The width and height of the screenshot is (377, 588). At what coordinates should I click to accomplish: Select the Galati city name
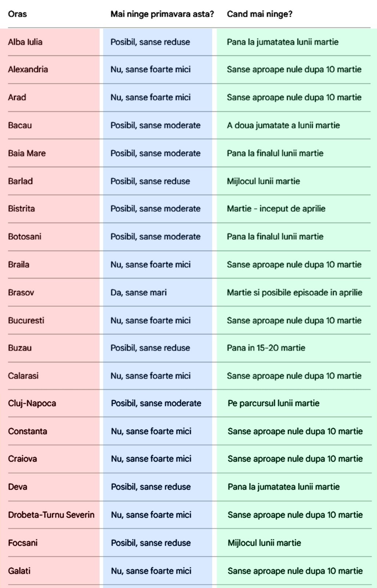coord(19,571)
